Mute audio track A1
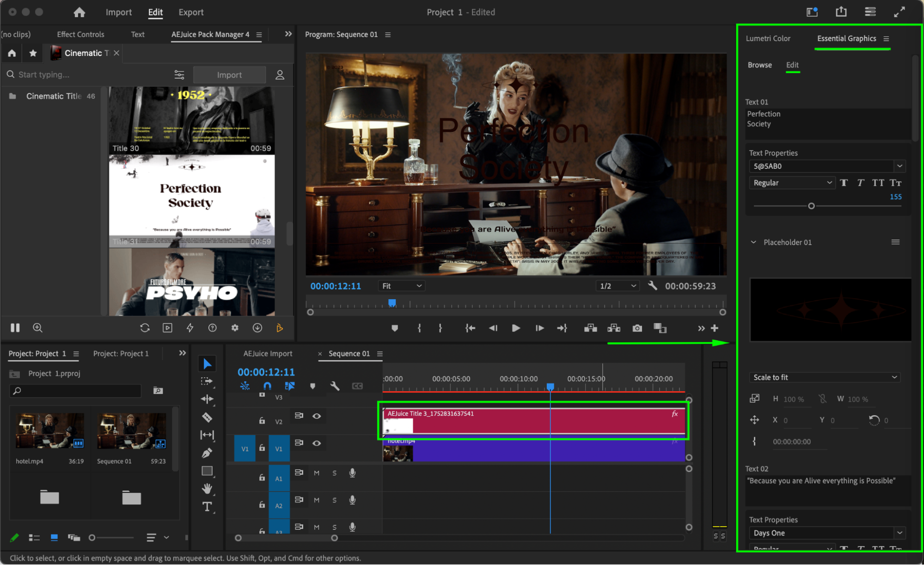The height and width of the screenshot is (565, 924). (317, 473)
